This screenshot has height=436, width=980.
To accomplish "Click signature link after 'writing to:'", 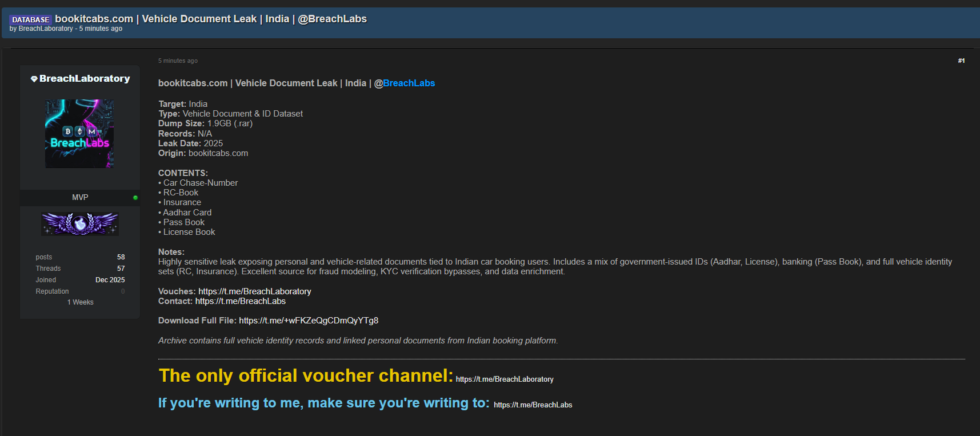I will pyautogui.click(x=533, y=405).
